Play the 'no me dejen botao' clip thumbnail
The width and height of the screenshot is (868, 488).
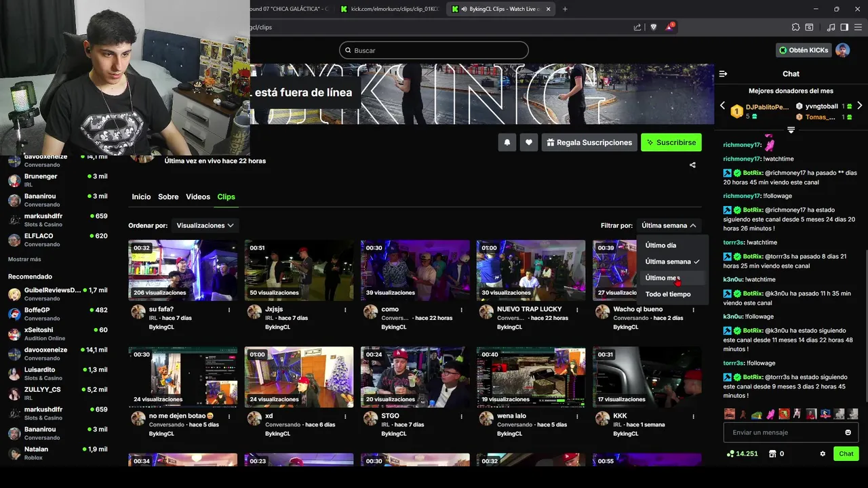coord(183,377)
